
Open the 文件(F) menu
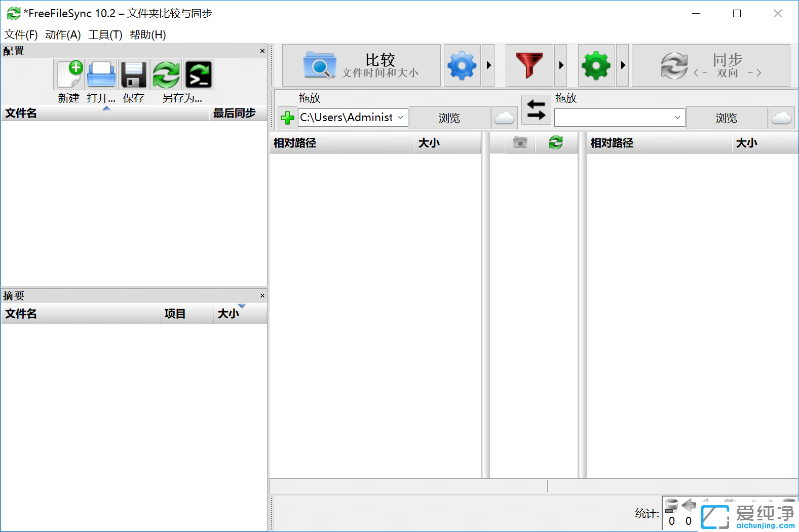(21, 35)
